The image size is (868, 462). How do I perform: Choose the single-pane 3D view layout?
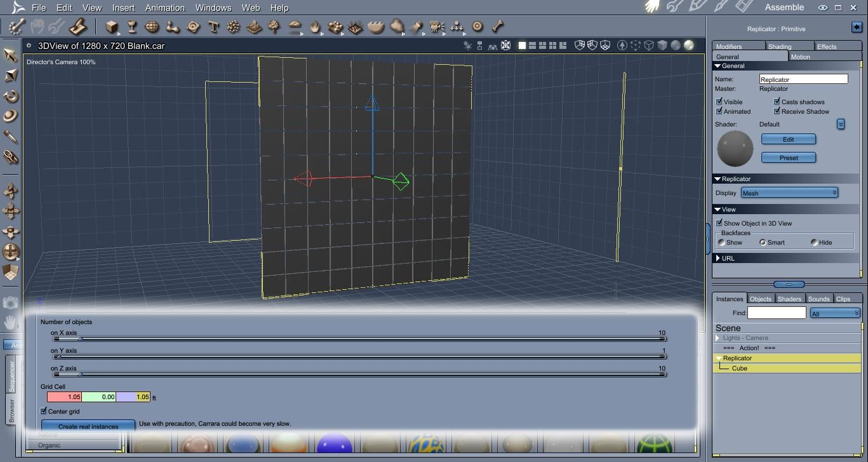click(522, 46)
